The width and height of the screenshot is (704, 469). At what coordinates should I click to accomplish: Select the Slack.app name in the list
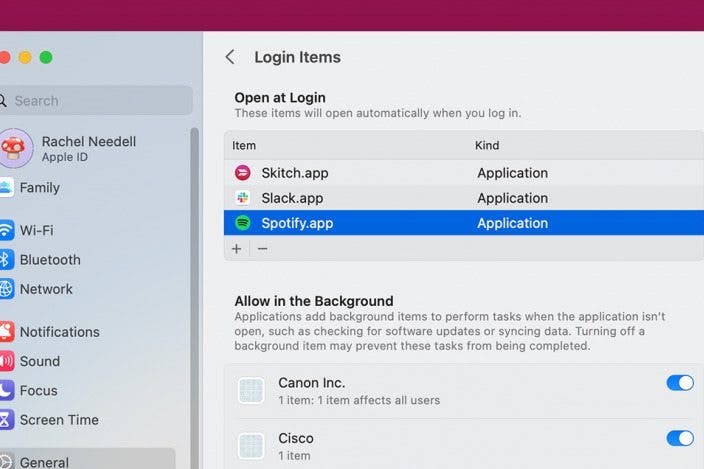tap(292, 198)
